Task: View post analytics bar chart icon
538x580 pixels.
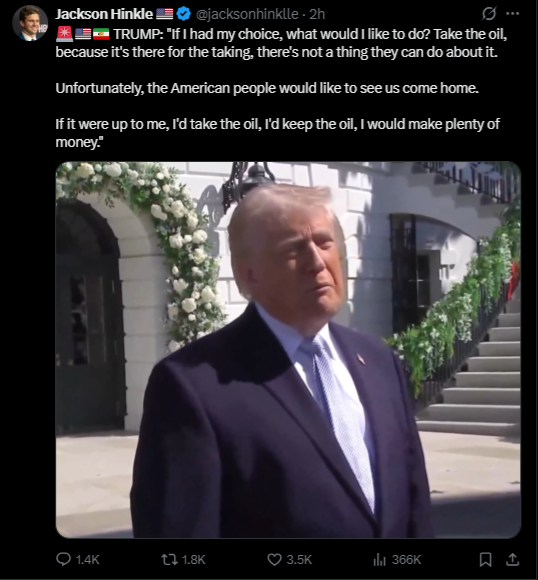Action: pos(380,559)
